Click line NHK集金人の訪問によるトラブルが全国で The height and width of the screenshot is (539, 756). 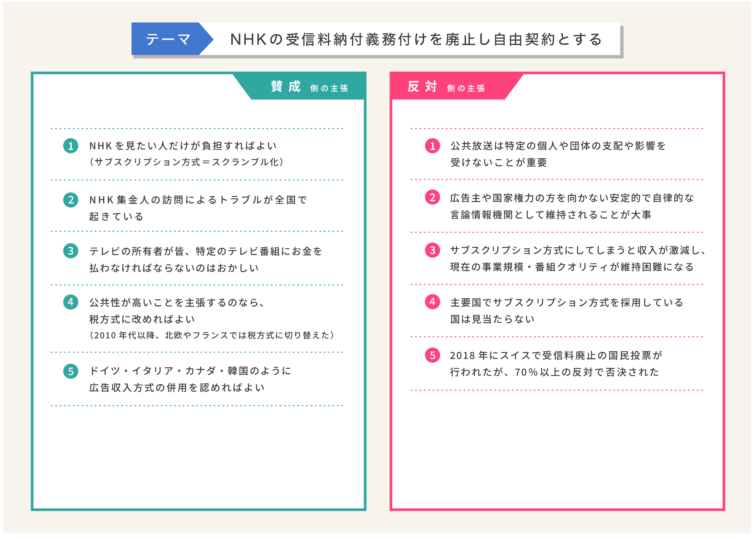tap(198, 200)
